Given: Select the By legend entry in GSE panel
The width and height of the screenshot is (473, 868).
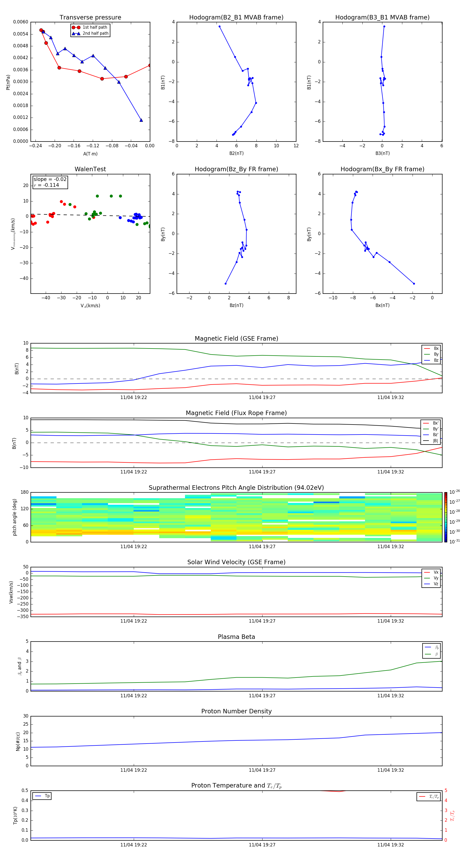Looking at the screenshot, I should [431, 354].
